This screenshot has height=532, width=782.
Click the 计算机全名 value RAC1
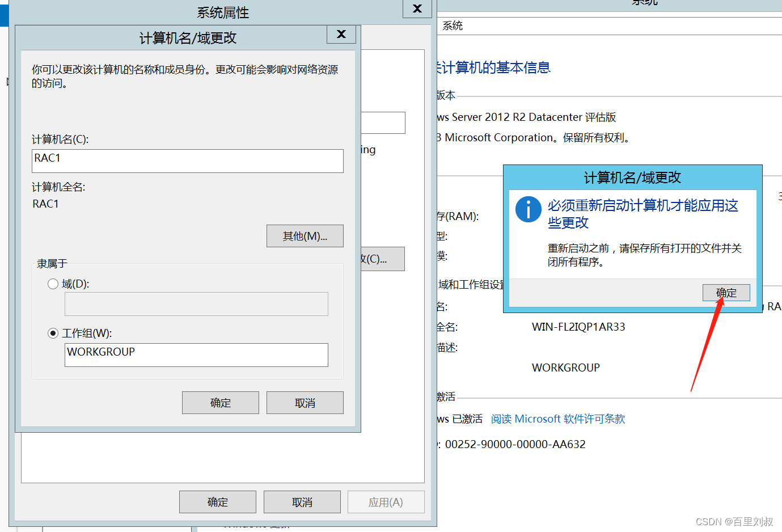46,204
